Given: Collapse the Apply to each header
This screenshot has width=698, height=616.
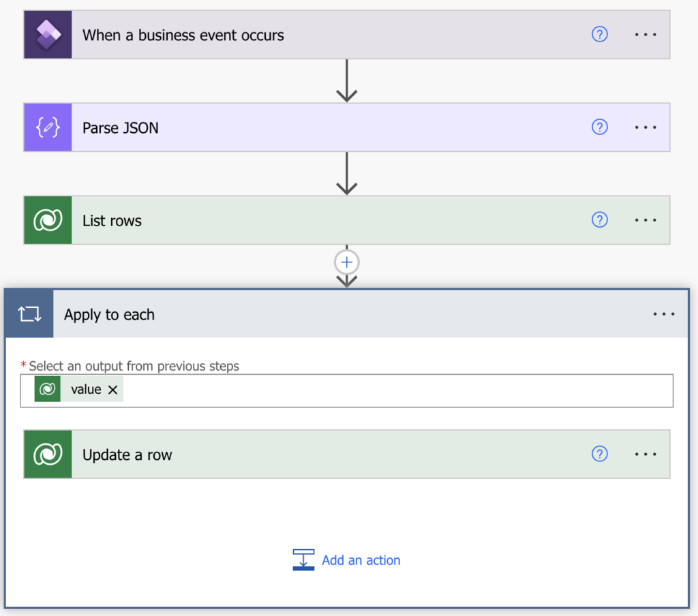Looking at the screenshot, I should pyautogui.click(x=347, y=313).
